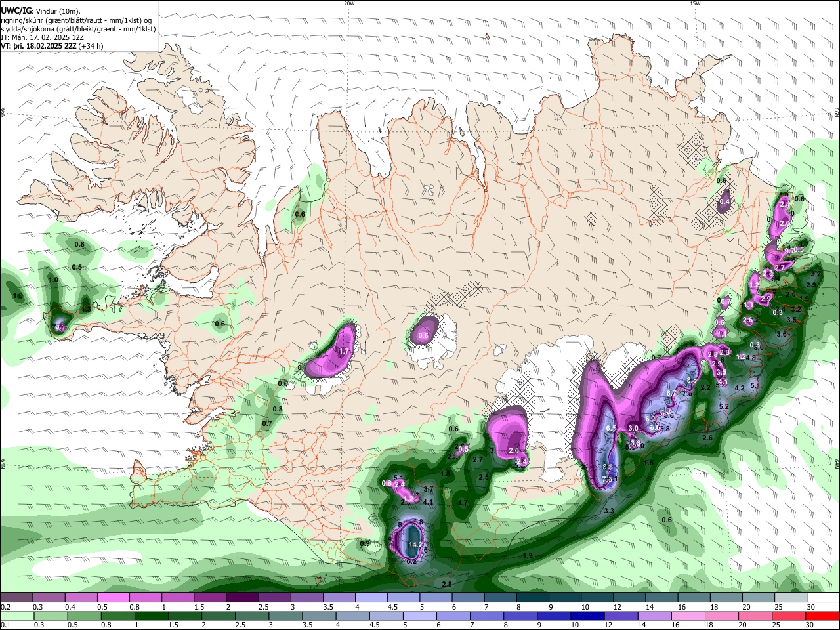This screenshot has width=840, height=630.
Task: Click the 2.5 value in the south green patch
Action: 484,477
